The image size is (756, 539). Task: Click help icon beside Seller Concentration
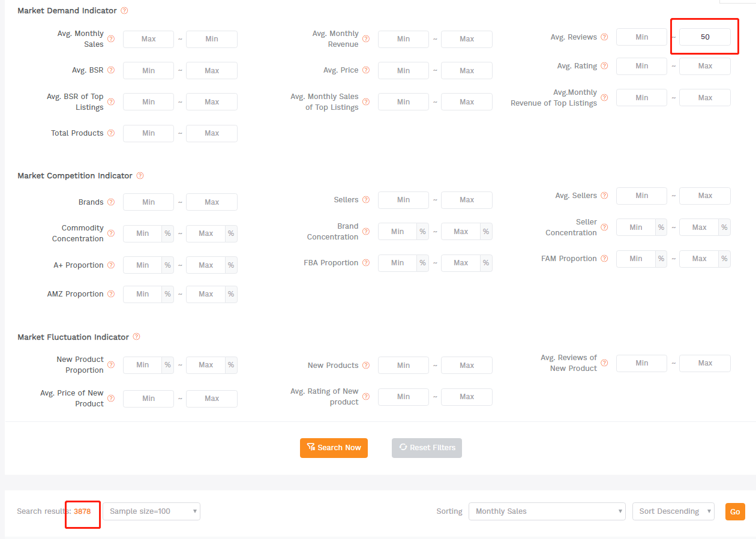click(x=604, y=227)
